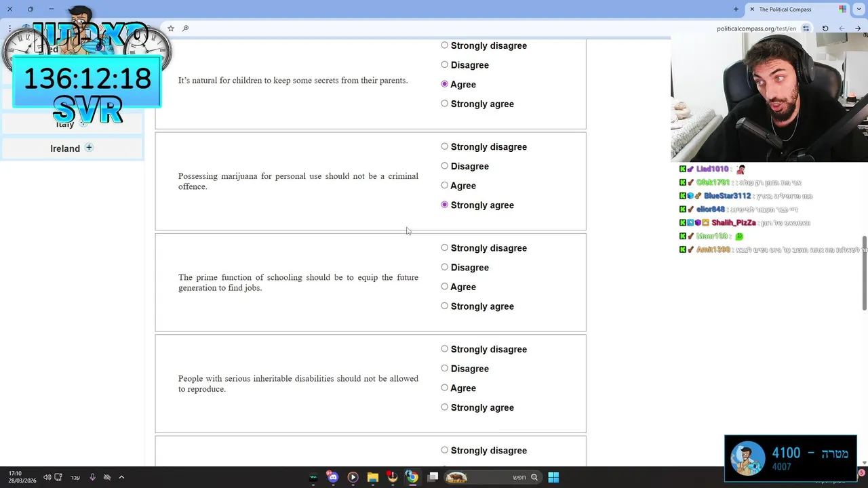
Task: Show hidden system tray icons
Action: [121, 477]
